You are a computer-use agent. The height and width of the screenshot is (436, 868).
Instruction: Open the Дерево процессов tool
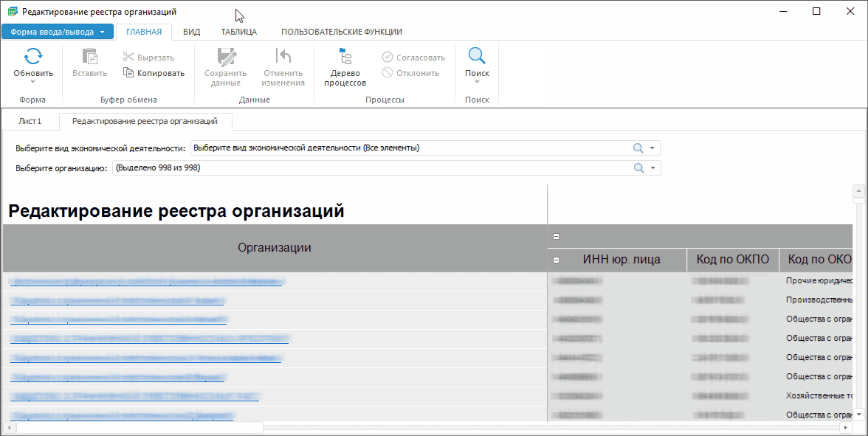[x=345, y=68]
